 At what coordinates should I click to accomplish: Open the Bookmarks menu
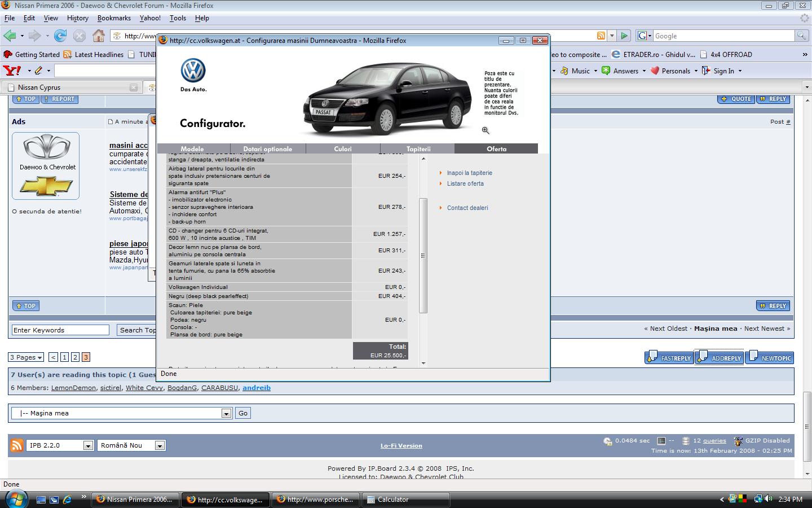(114, 18)
